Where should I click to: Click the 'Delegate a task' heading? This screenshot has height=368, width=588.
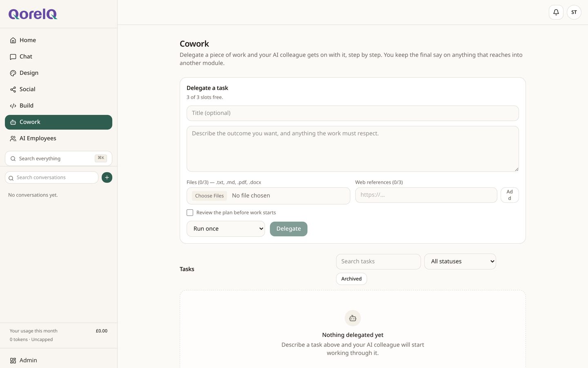pos(207,88)
